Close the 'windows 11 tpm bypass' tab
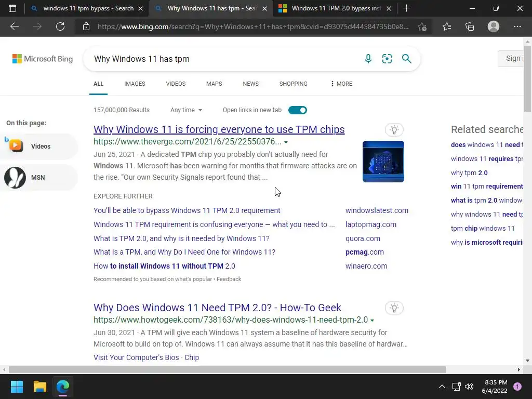 click(x=140, y=8)
